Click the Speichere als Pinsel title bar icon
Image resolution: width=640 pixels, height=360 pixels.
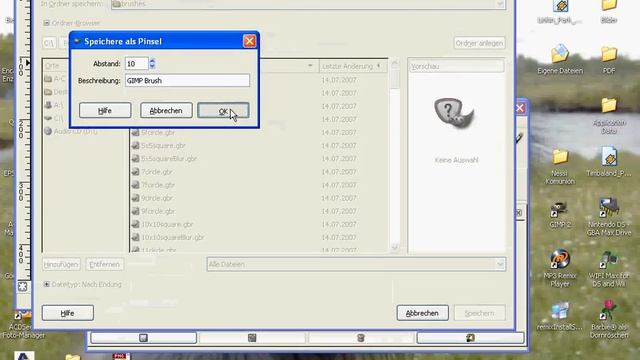coord(77,41)
